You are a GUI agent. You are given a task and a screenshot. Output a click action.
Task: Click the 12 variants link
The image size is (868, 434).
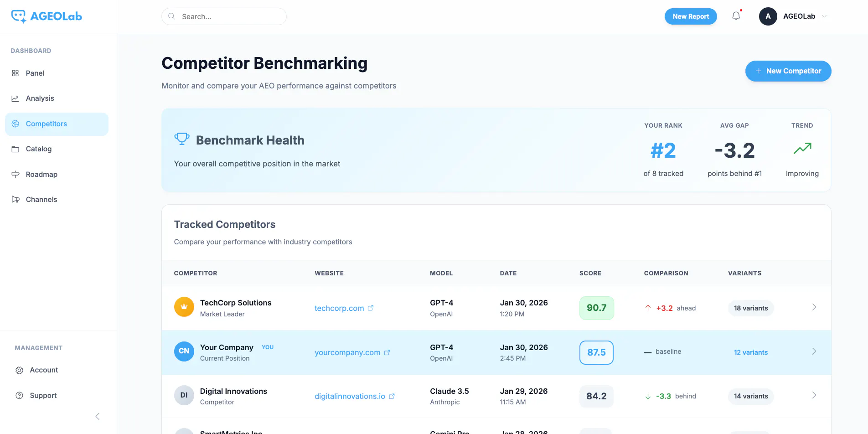[751, 352]
